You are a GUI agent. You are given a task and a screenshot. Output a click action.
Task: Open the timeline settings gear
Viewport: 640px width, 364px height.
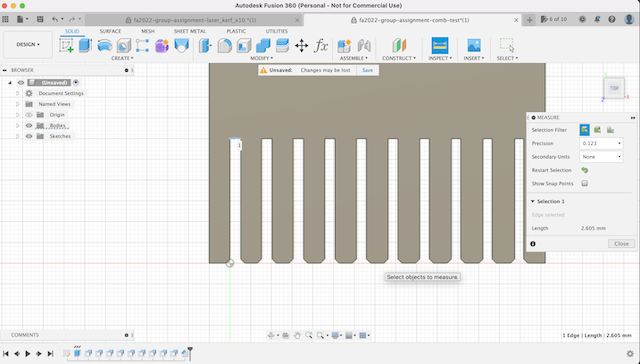click(630, 354)
